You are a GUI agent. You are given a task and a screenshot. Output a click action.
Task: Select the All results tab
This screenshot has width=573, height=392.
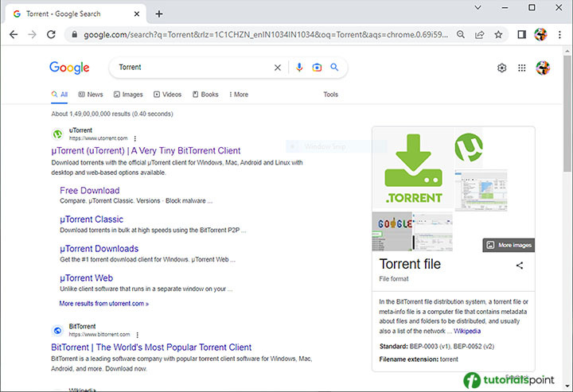pyautogui.click(x=60, y=95)
